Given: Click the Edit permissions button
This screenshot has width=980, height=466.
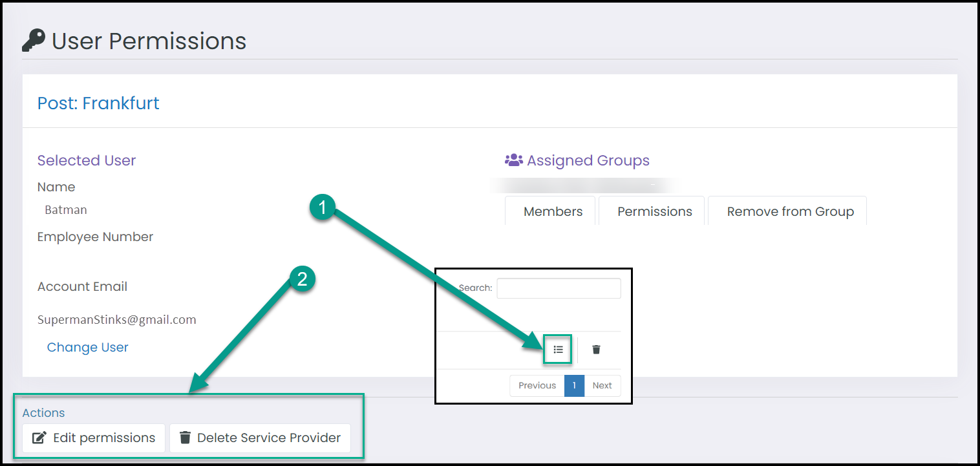Looking at the screenshot, I should pyautogui.click(x=94, y=438).
